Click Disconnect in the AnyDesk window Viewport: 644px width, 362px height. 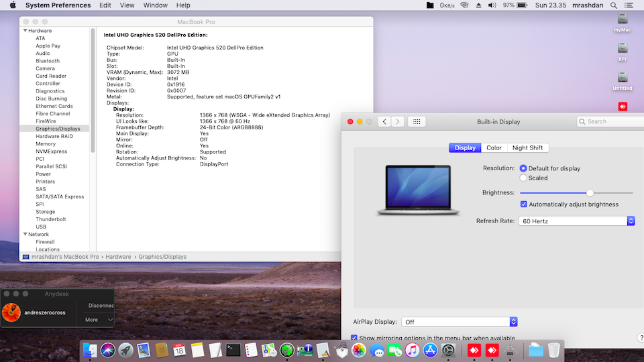(101, 305)
